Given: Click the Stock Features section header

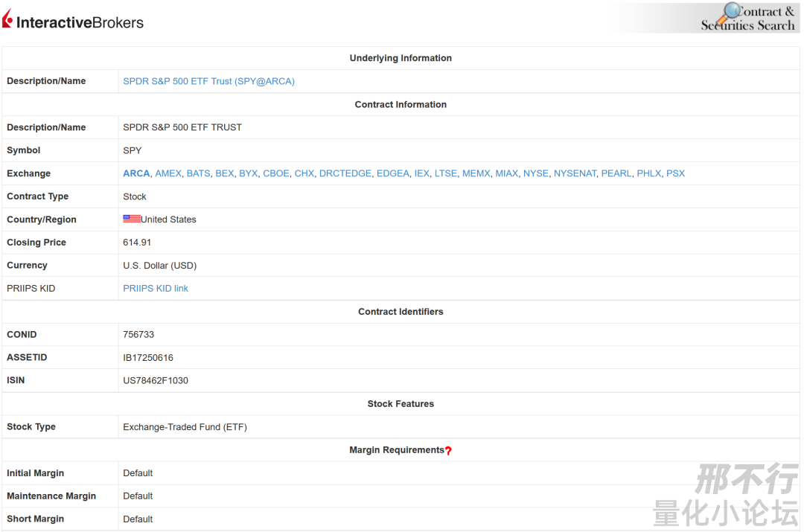Looking at the screenshot, I should coord(401,404).
